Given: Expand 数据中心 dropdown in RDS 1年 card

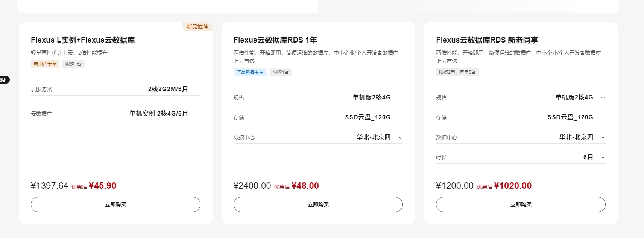Looking at the screenshot, I should 400,137.
